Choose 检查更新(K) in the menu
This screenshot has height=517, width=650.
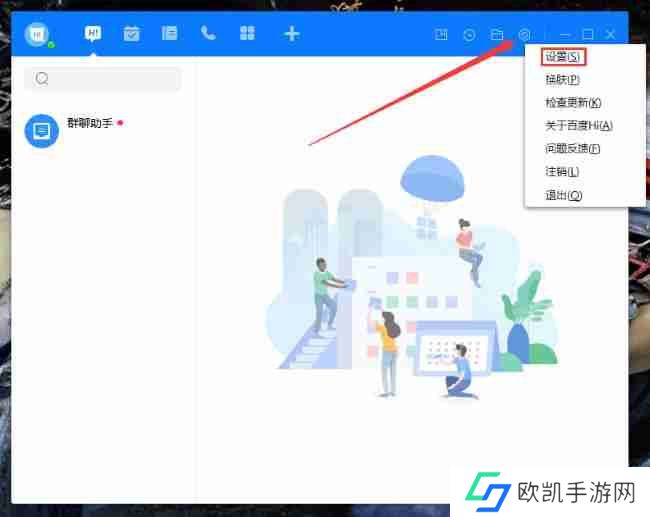[x=573, y=102]
